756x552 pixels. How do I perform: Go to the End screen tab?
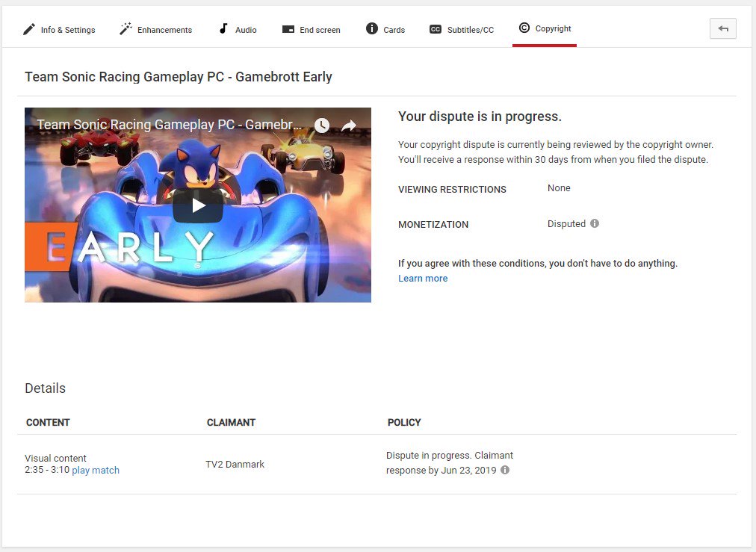pos(311,29)
